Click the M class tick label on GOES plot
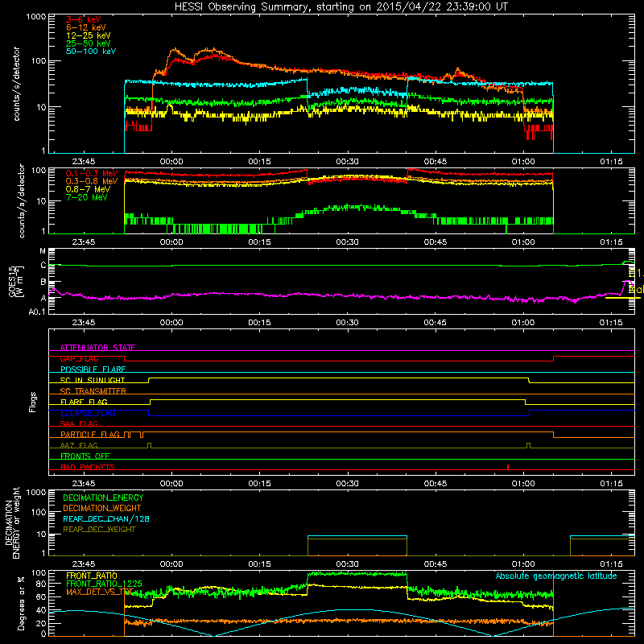The image size is (644, 644). click(x=43, y=251)
